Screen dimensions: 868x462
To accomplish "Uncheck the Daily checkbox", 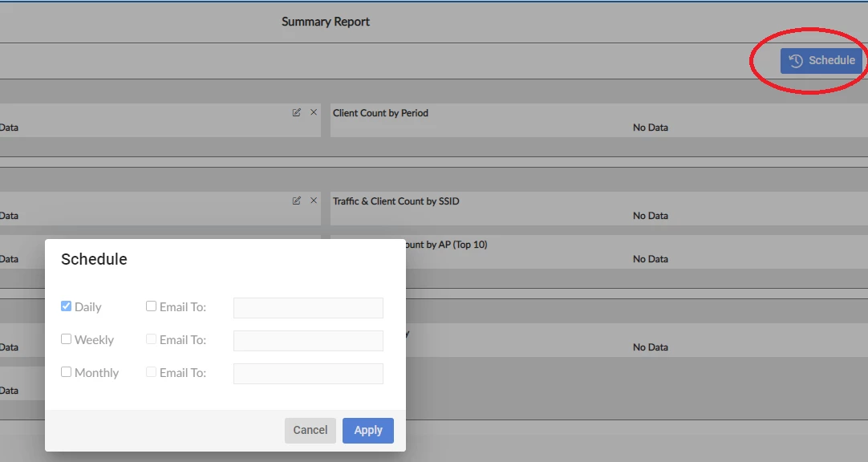I will point(66,306).
